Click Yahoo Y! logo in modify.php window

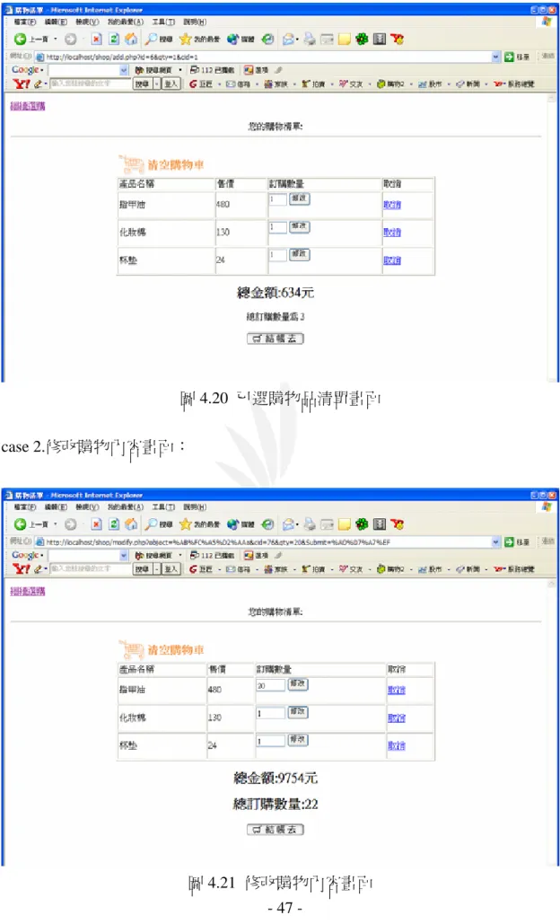[x=22, y=568]
